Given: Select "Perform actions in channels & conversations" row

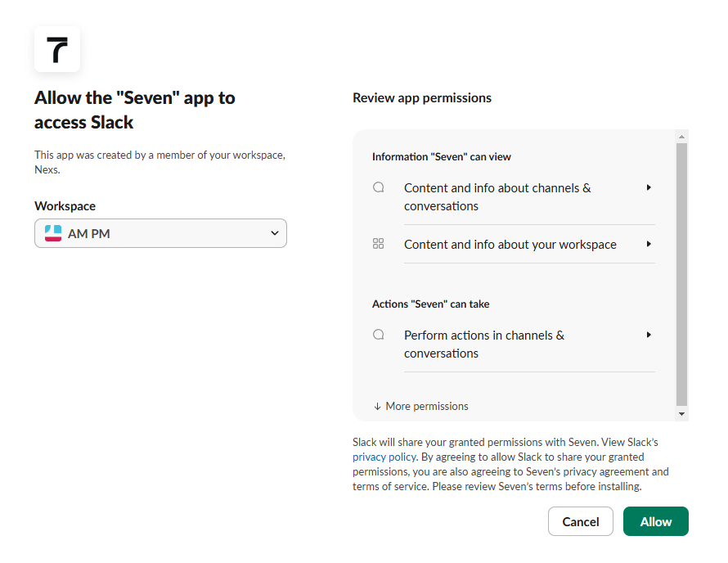Looking at the screenshot, I should pyautogui.click(x=484, y=345).
